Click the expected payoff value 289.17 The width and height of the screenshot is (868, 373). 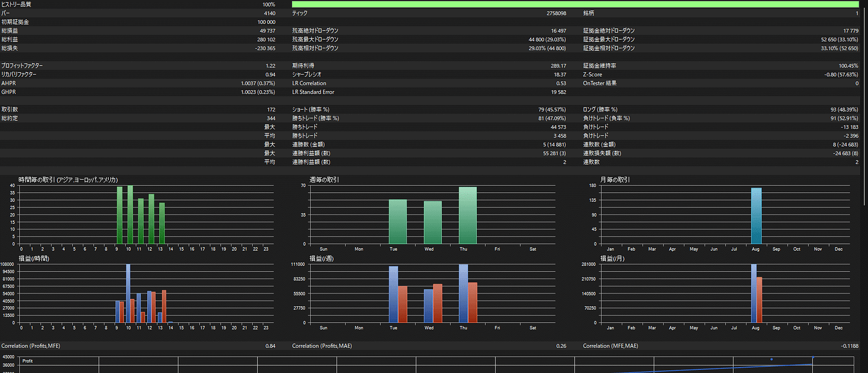pos(559,66)
